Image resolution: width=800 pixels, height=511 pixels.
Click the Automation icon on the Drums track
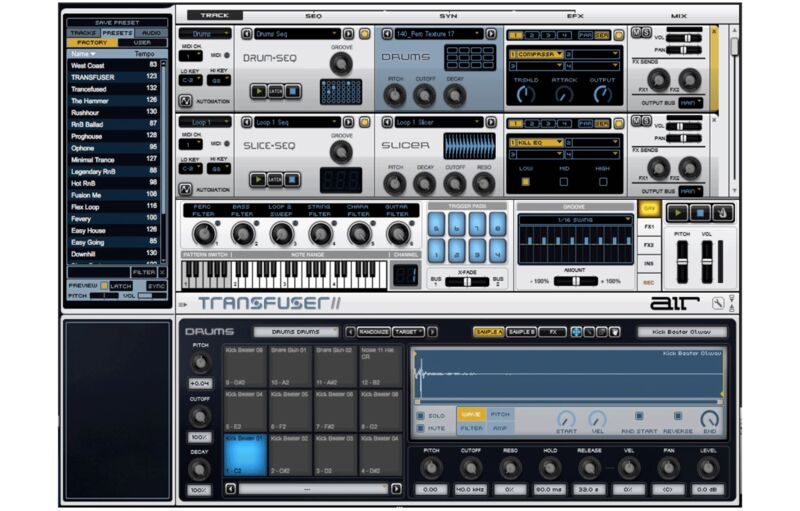[x=186, y=101]
